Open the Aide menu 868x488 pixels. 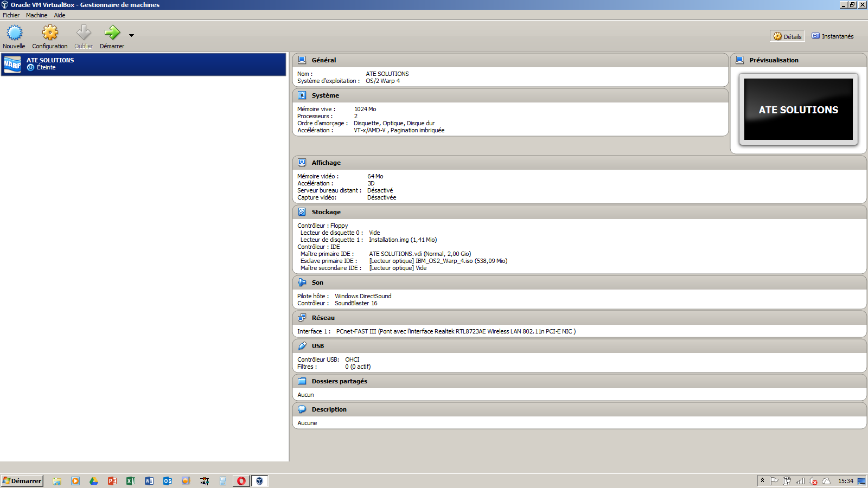[x=60, y=15]
